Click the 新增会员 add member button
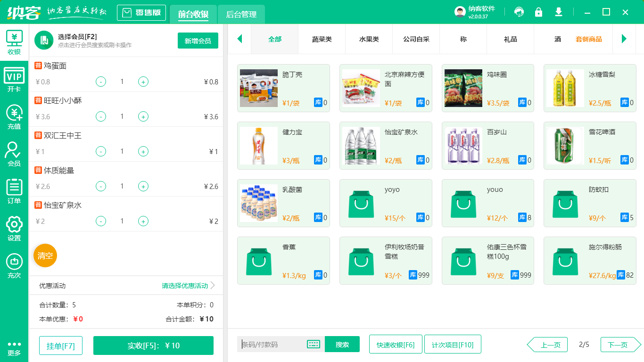The height and width of the screenshot is (362, 644). 198,41
